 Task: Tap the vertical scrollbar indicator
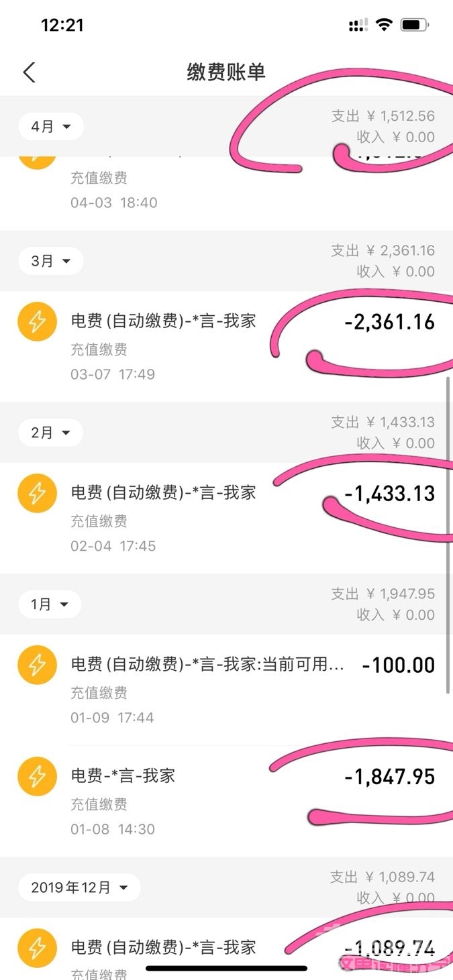click(448, 535)
